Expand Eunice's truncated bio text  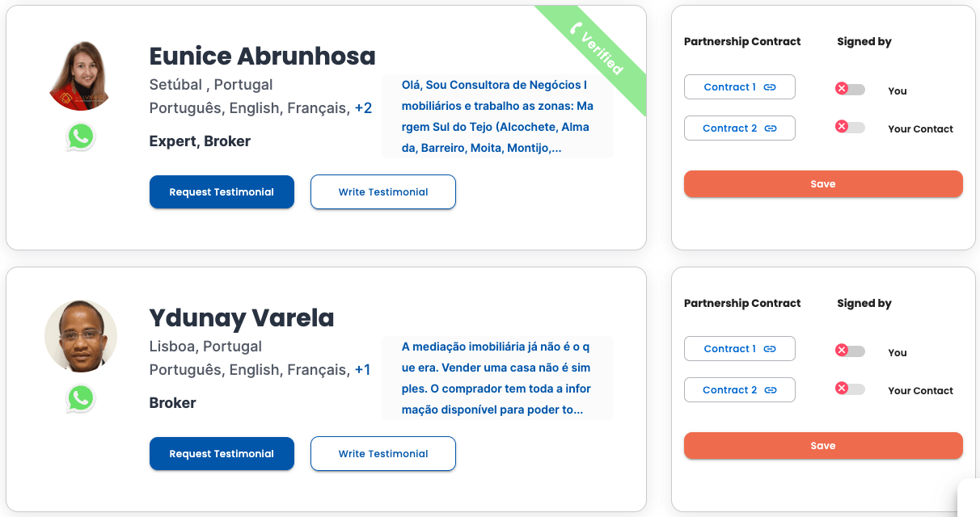click(497, 116)
